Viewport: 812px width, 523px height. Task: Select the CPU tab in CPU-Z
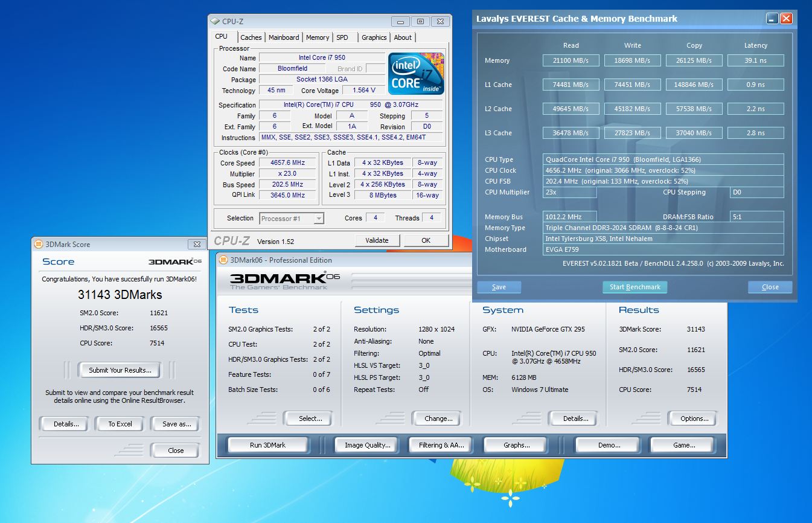click(222, 37)
